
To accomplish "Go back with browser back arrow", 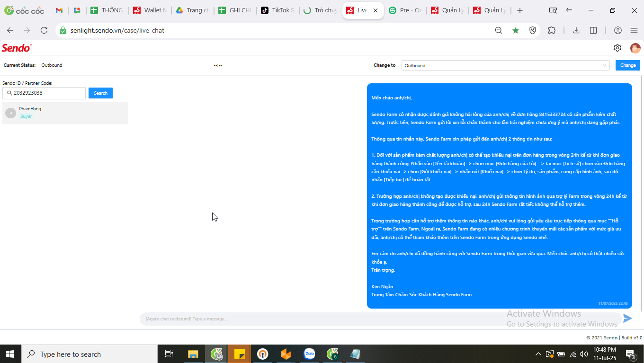I will click(10, 30).
